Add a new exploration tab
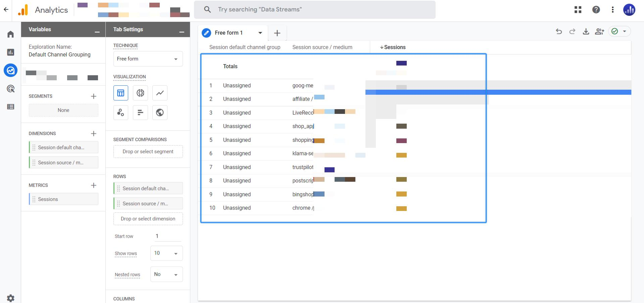This screenshot has width=644, height=303. pyautogui.click(x=277, y=33)
